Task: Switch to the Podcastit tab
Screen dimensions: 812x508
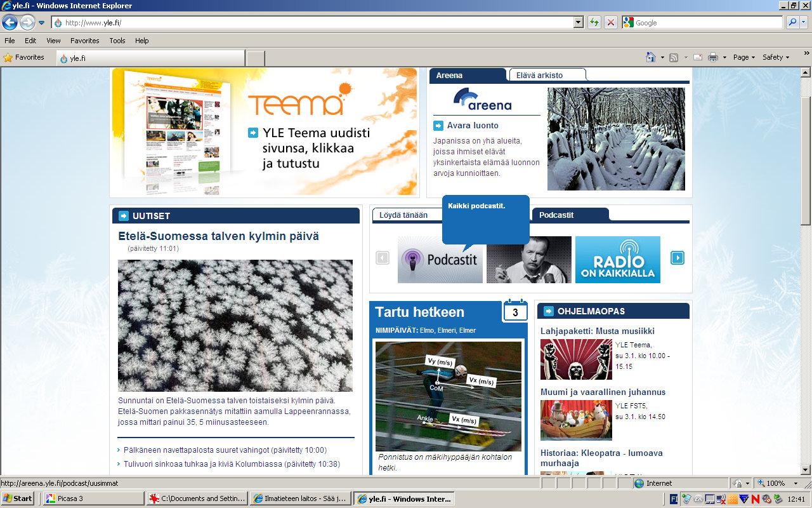Action: pos(570,215)
